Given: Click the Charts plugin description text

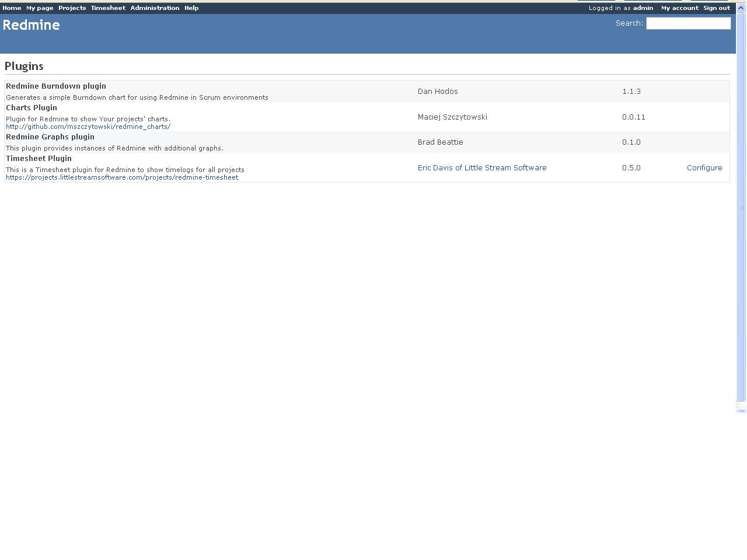Looking at the screenshot, I should 88,119.
